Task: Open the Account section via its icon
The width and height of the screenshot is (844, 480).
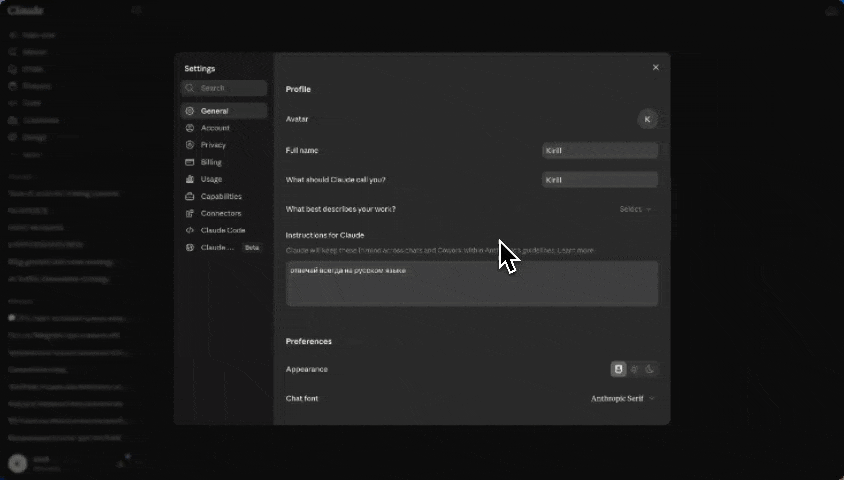Action: [189, 128]
